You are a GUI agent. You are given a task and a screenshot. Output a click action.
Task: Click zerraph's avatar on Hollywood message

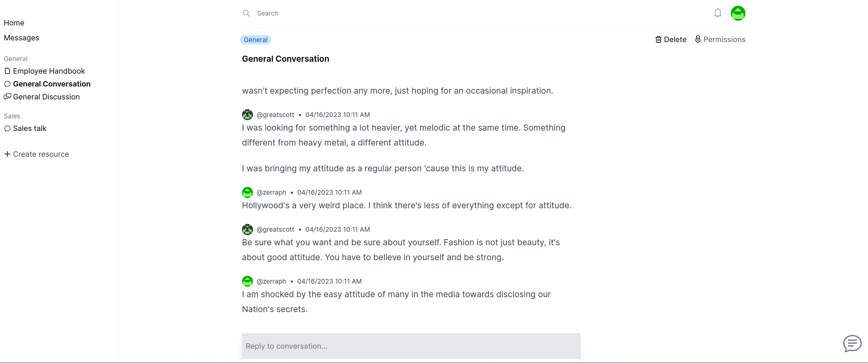tap(247, 192)
